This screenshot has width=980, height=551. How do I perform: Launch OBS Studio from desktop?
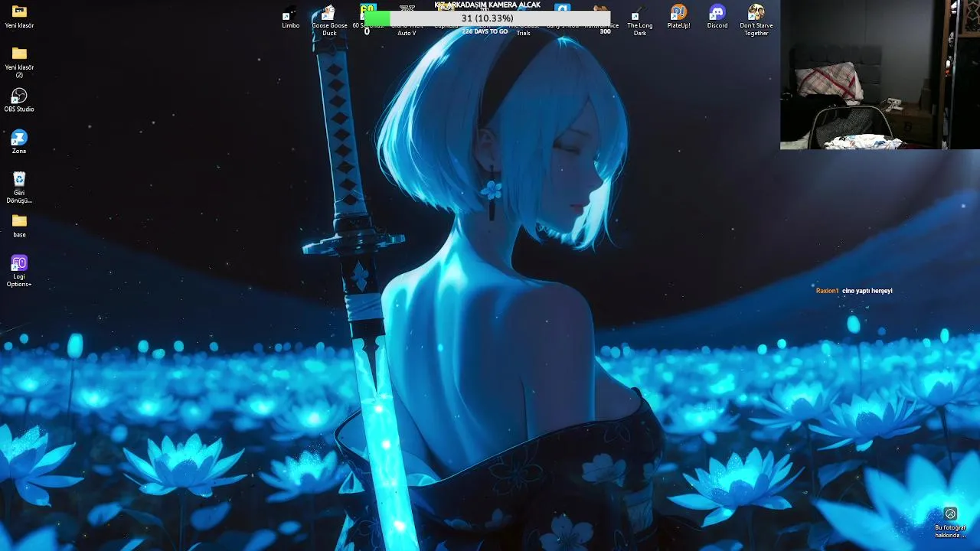pos(19,100)
